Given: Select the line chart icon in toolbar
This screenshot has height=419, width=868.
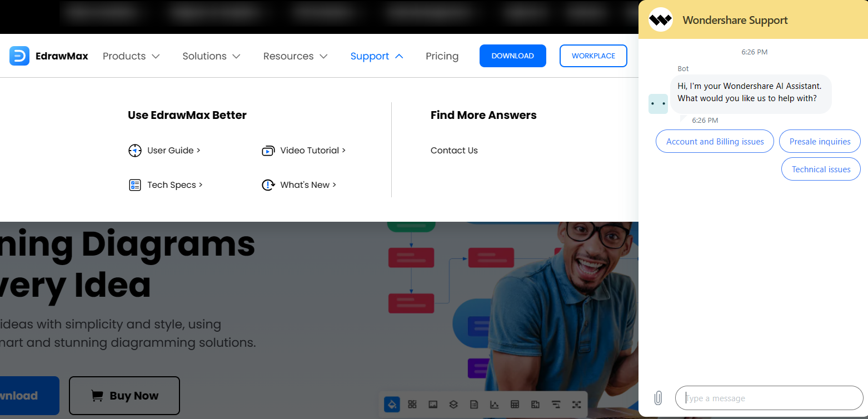Looking at the screenshot, I should (494, 404).
